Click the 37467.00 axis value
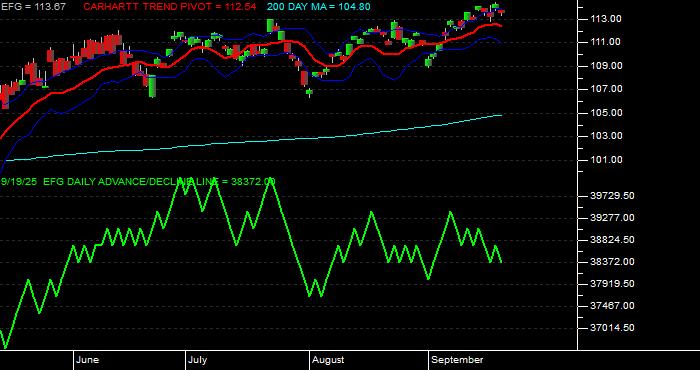700x370 pixels. pyautogui.click(x=612, y=306)
